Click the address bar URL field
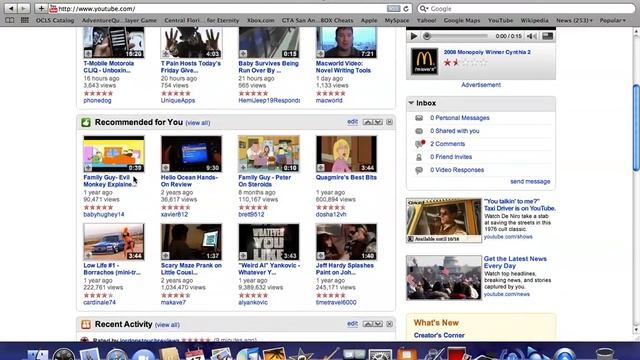This screenshot has width=640, height=360. point(222,9)
